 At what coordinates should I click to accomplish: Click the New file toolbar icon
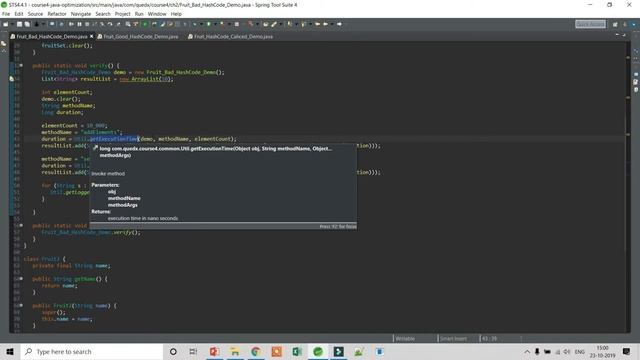click(6, 24)
